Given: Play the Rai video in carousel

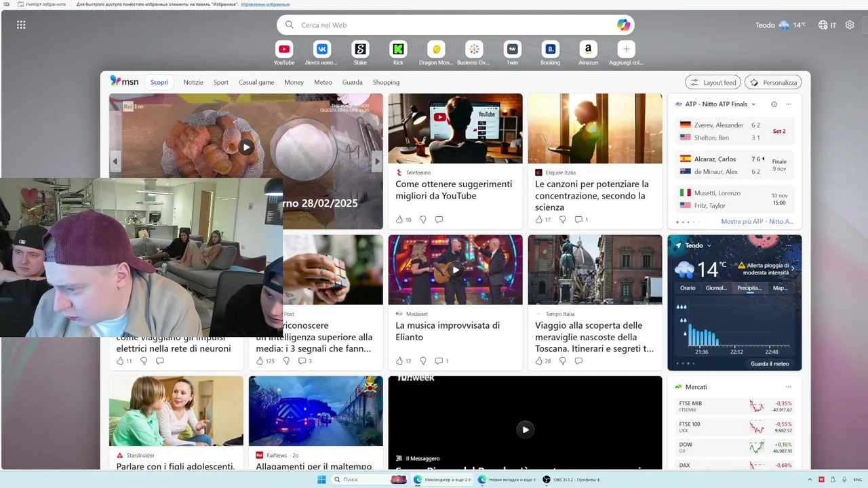Looking at the screenshot, I should pos(246,146).
